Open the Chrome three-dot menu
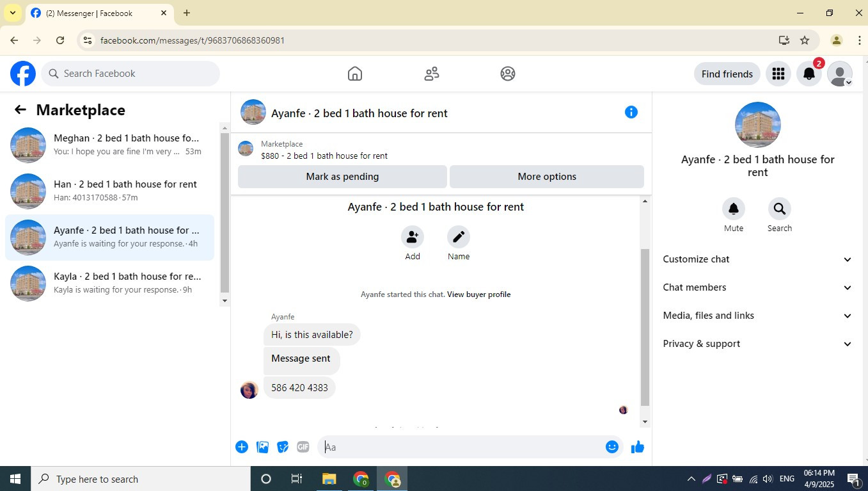868x491 pixels. pyautogui.click(x=859, y=40)
